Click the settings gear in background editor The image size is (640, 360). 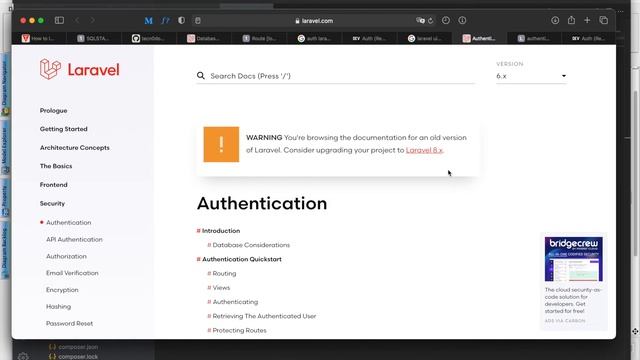tap(23, 356)
